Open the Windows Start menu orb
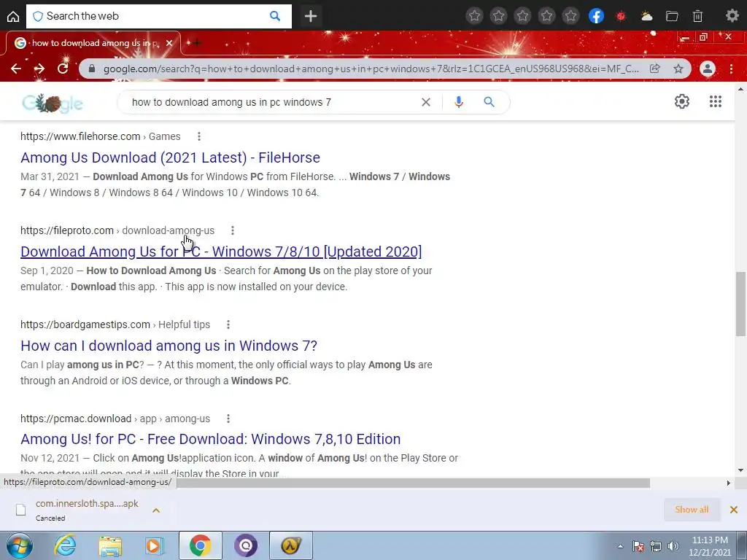This screenshot has width=747, height=560. pos(20,545)
